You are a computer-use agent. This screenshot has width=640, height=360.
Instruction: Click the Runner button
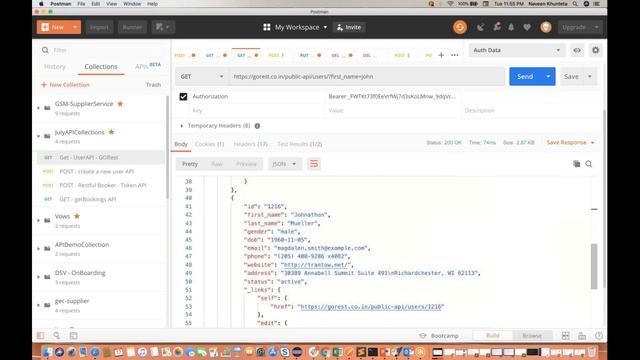[x=132, y=27]
